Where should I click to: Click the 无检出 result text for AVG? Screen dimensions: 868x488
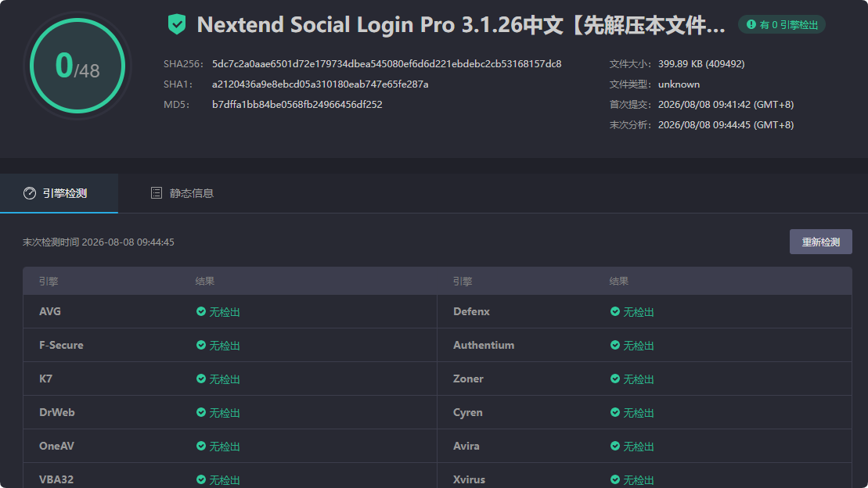[224, 312]
